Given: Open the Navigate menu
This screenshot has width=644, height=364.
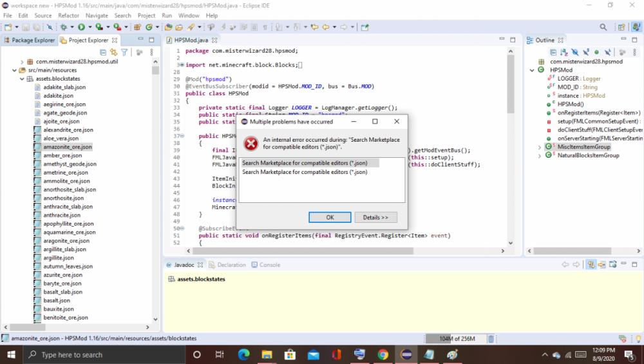Looking at the screenshot, I should coord(97,15).
